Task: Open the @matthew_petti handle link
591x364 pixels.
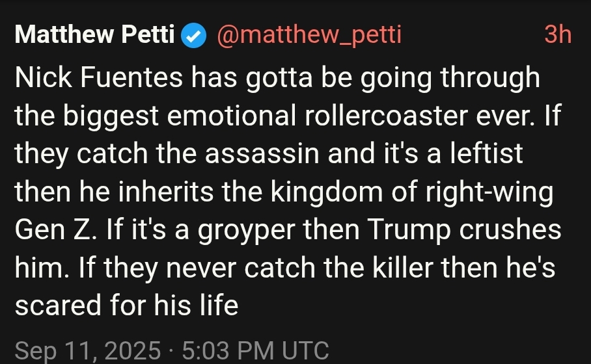Action: click(x=309, y=35)
